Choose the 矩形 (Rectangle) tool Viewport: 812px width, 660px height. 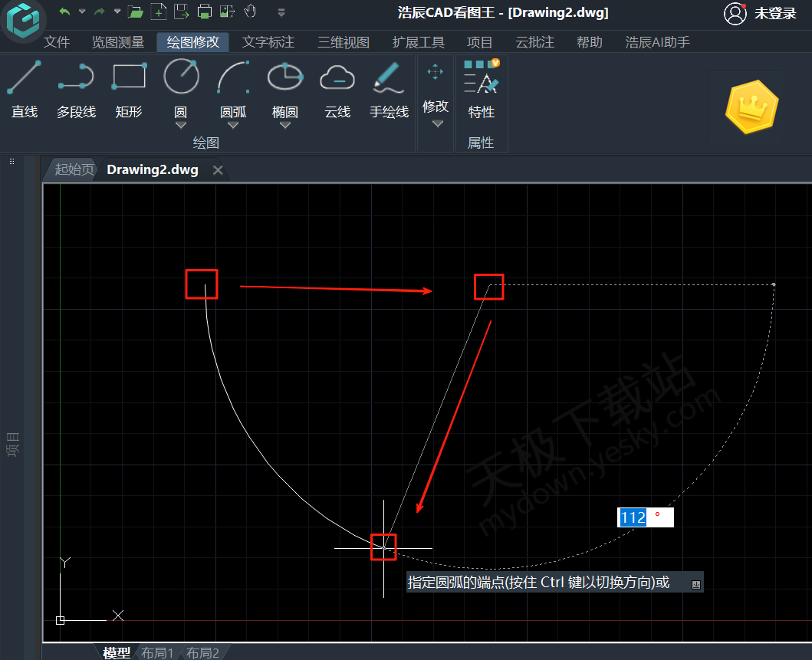[x=129, y=89]
